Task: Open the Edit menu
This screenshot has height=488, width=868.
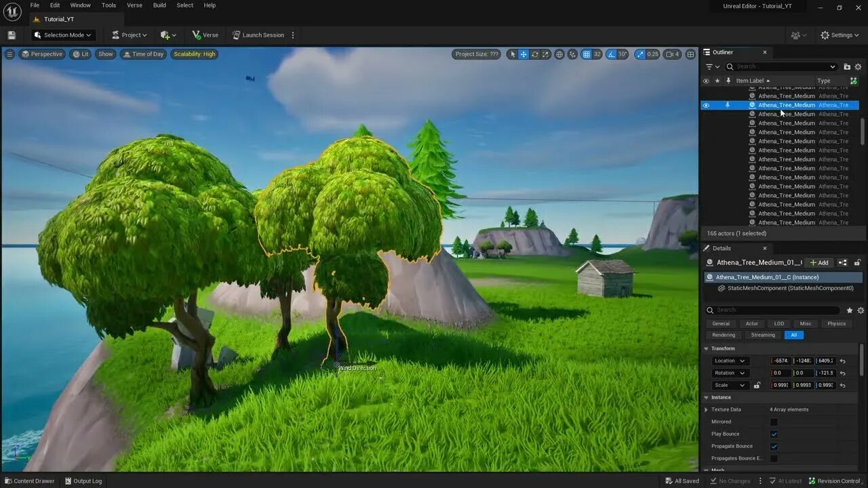Action: click(55, 5)
